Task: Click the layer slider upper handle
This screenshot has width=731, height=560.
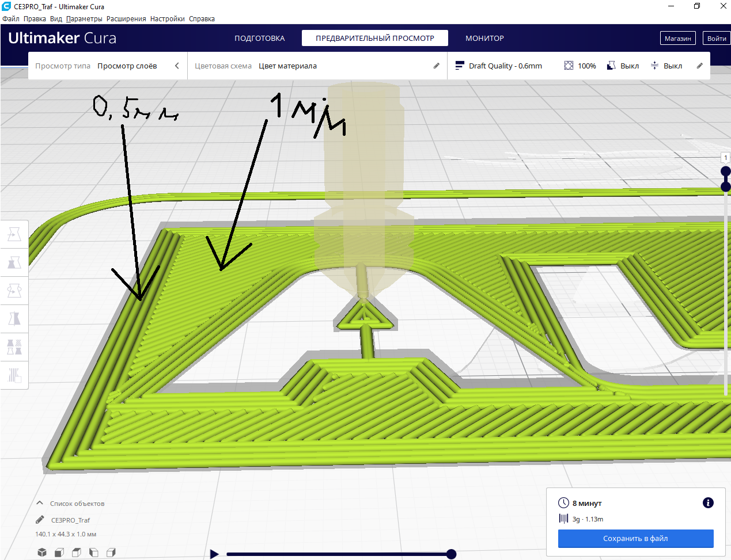Action: (x=726, y=172)
